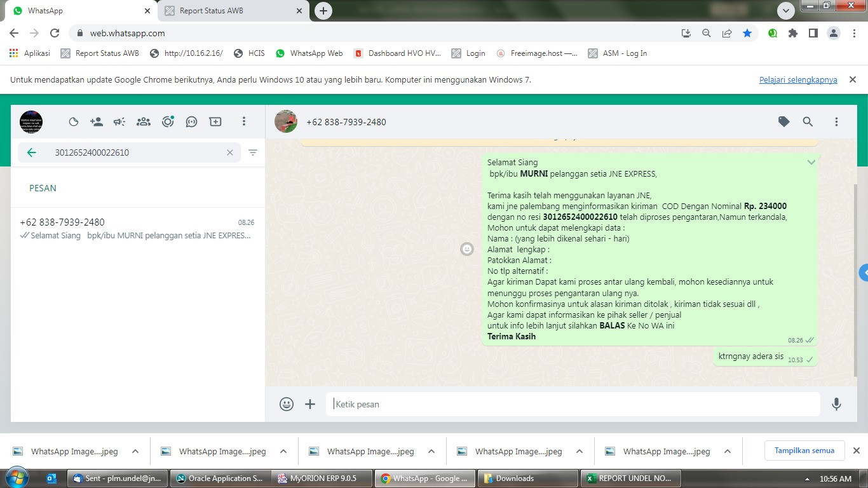Click the add new contact icon
Image resolution: width=868 pixels, height=488 pixels.
(97, 121)
